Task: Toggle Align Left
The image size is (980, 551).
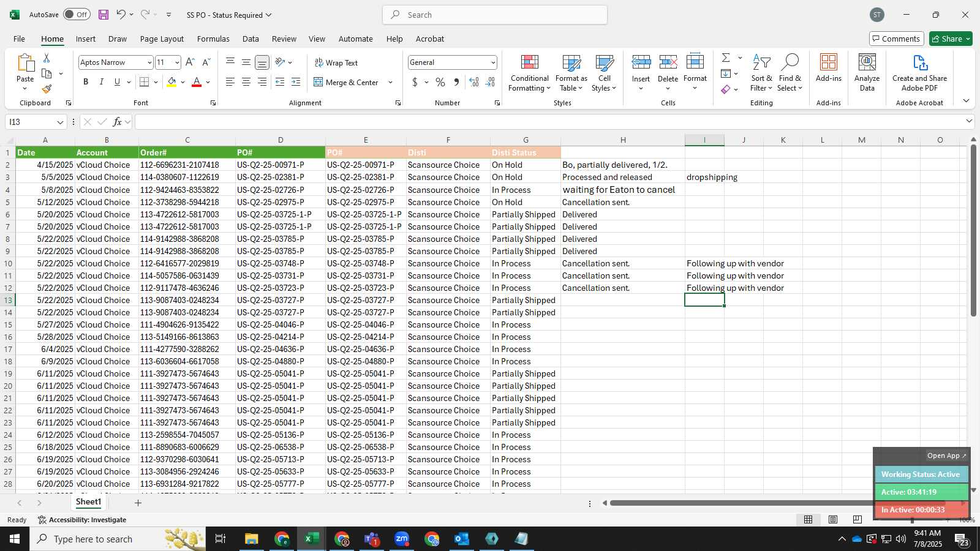Action: pos(230,82)
